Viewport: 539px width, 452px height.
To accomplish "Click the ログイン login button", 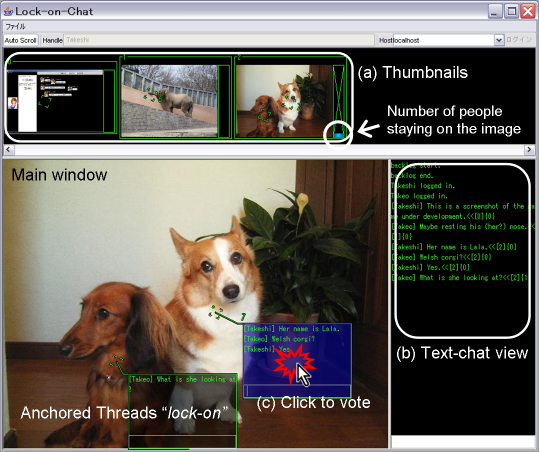I will pyautogui.click(x=519, y=40).
